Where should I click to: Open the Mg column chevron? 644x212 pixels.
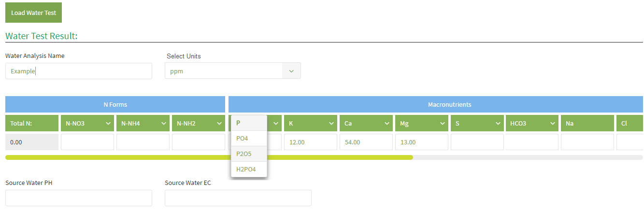(443, 124)
